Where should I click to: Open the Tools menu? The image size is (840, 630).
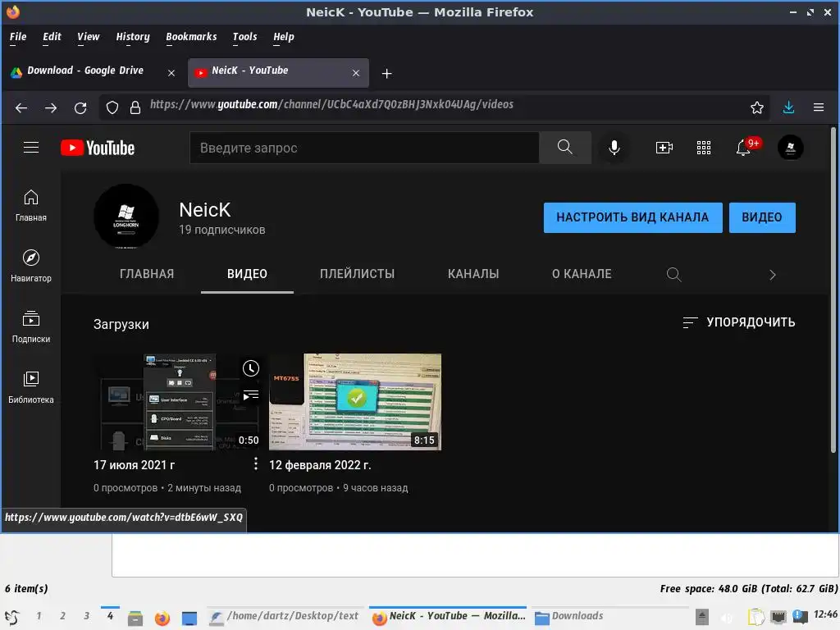pyautogui.click(x=244, y=36)
